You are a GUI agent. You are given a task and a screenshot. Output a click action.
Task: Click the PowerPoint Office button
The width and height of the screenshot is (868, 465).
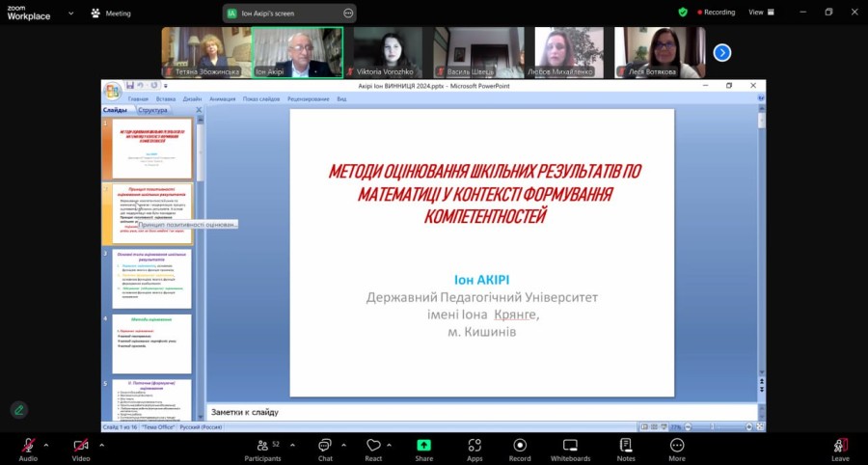point(113,92)
